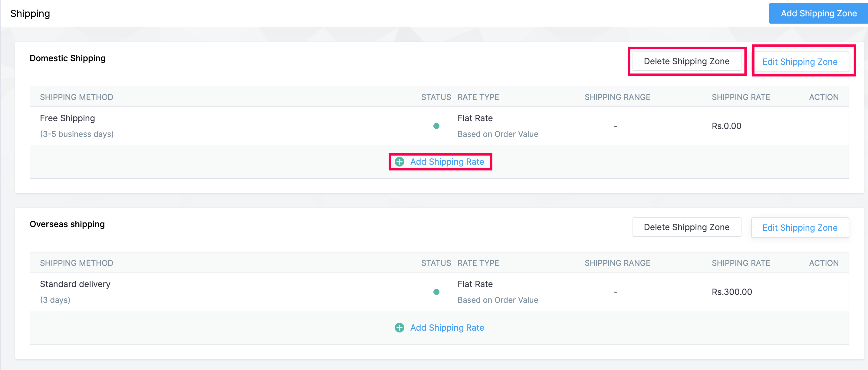Click the Overseas shipping zone title
Image resolution: width=868 pixels, height=370 pixels.
(67, 224)
